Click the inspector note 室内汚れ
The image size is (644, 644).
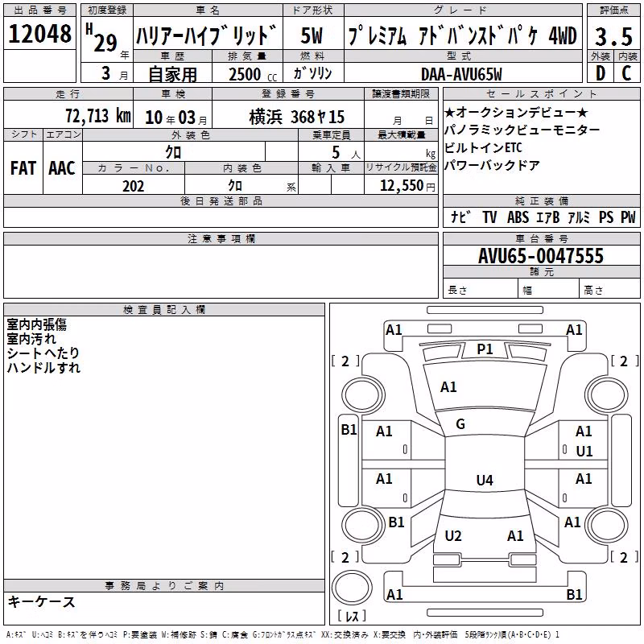tap(31, 339)
